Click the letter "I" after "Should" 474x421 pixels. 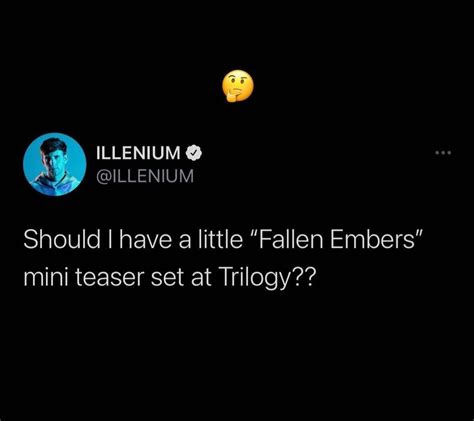point(110,239)
